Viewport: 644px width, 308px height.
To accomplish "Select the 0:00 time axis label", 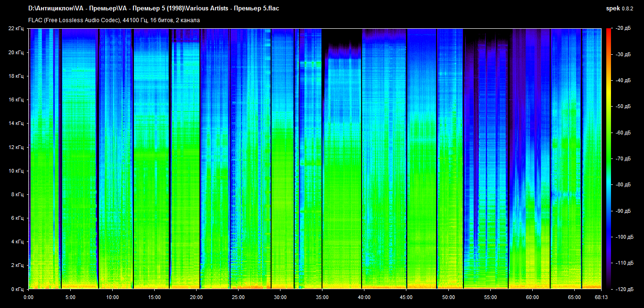I will pyautogui.click(x=28, y=298).
